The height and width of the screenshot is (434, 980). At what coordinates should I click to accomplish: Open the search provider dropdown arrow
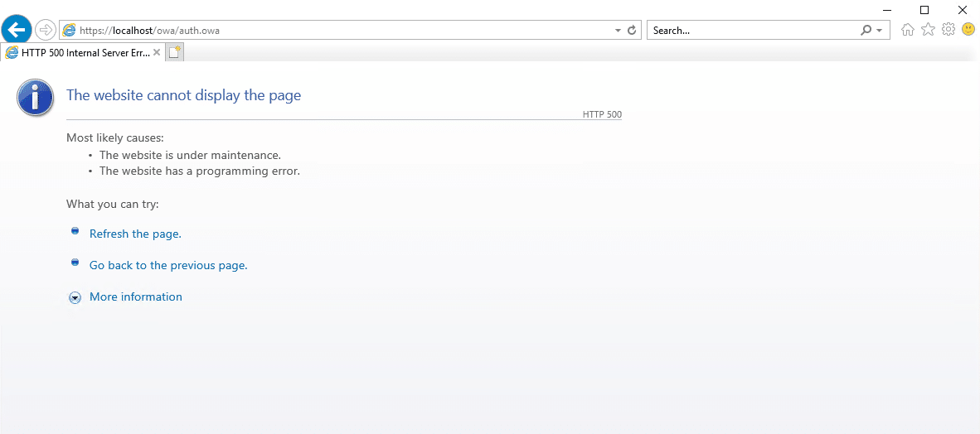(x=879, y=31)
